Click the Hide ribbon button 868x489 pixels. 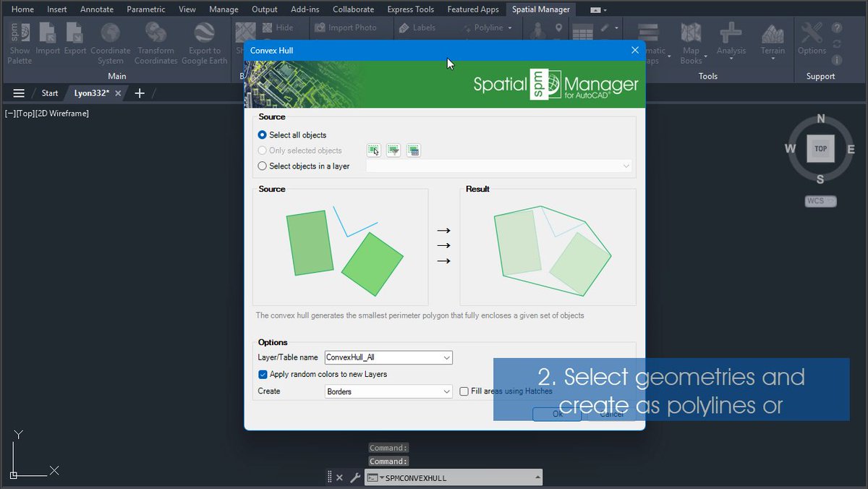(277, 27)
